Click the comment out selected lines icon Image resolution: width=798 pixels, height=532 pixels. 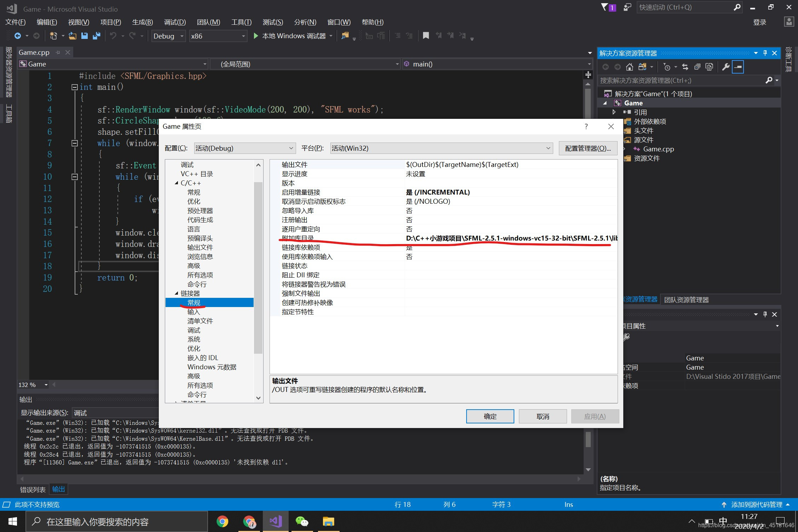398,36
